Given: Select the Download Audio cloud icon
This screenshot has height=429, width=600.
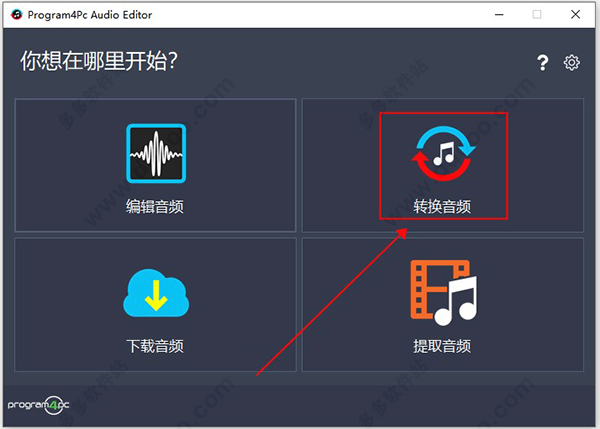Looking at the screenshot, I should pos(156,293).
